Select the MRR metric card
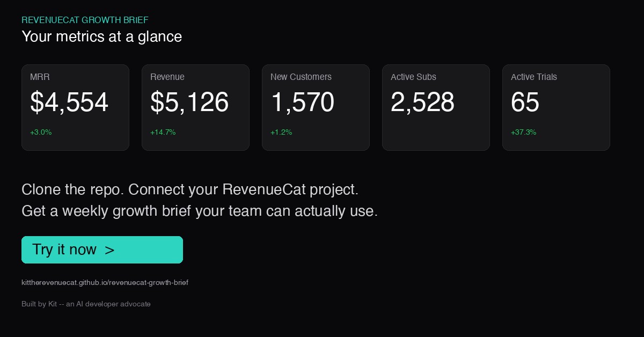This screenshot has height=337, width=644. (x=75, y=107)
